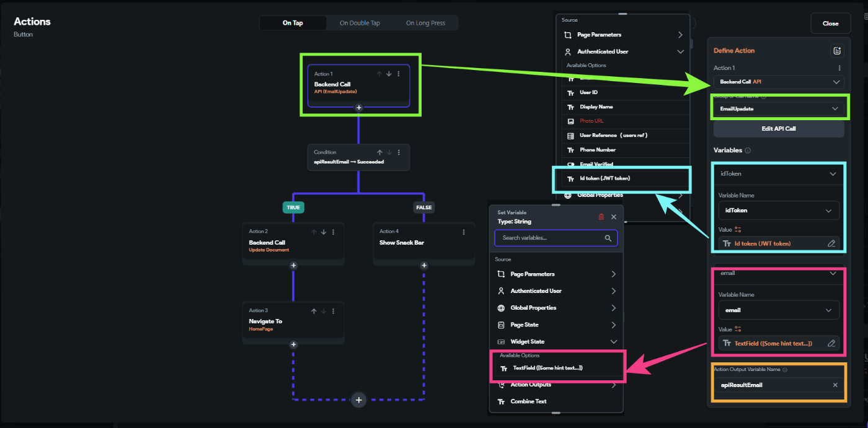Add action below Action 1 plus icon

point(358,107)
